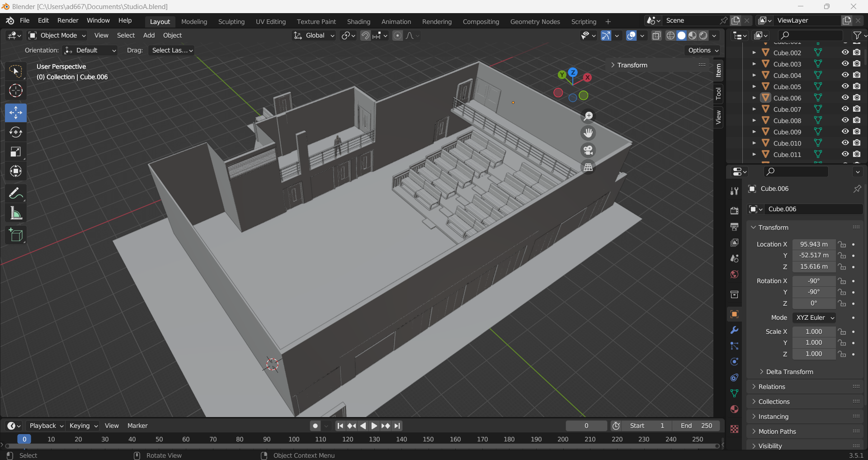868x460 pixels.
Task: Hide Cube.004 with its eye icon
Action: [x=845, y=75]
